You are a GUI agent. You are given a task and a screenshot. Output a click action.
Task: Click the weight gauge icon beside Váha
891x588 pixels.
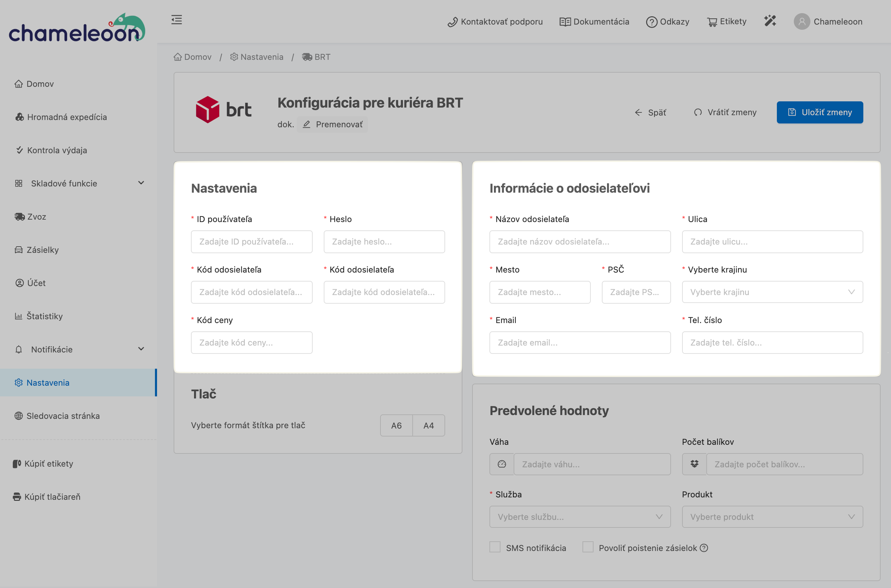(502, 464)
